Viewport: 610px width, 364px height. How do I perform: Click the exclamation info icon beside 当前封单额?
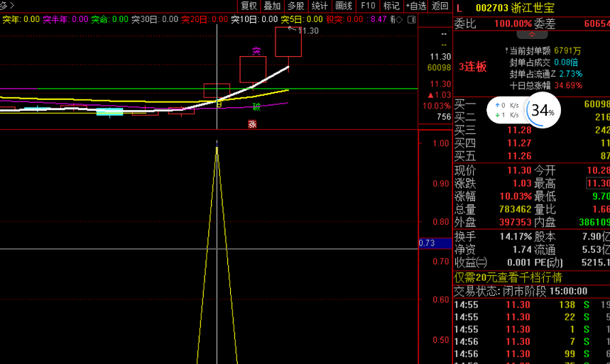coord(506,50)
